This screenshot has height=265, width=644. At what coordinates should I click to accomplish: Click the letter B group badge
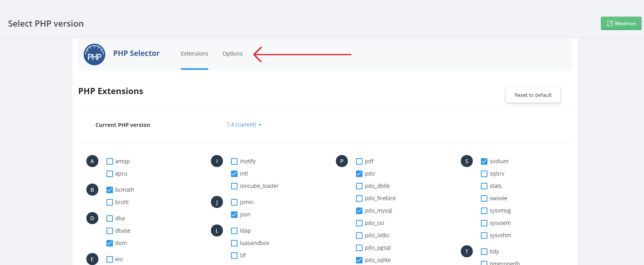tap(92, 190)
